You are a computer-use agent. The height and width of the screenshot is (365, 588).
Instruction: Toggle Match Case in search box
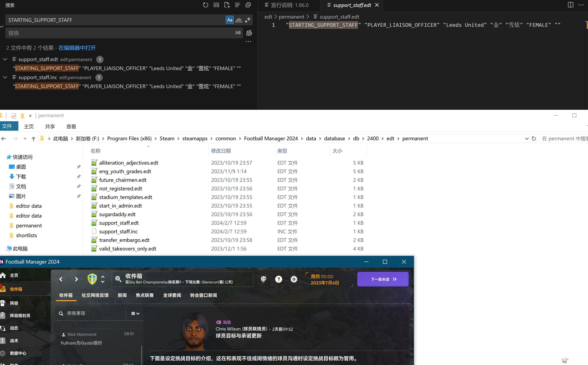coord(230,20)
